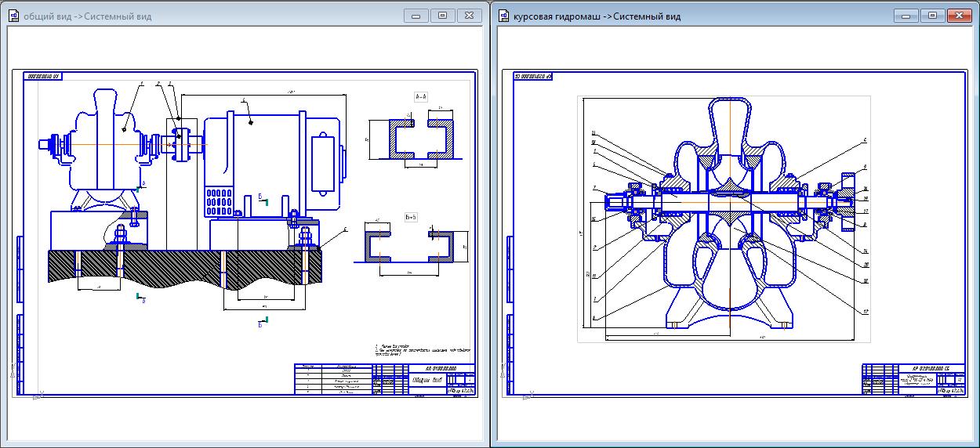
Task: Close the 'общий вид' drawing window
Action: point(469,15)
